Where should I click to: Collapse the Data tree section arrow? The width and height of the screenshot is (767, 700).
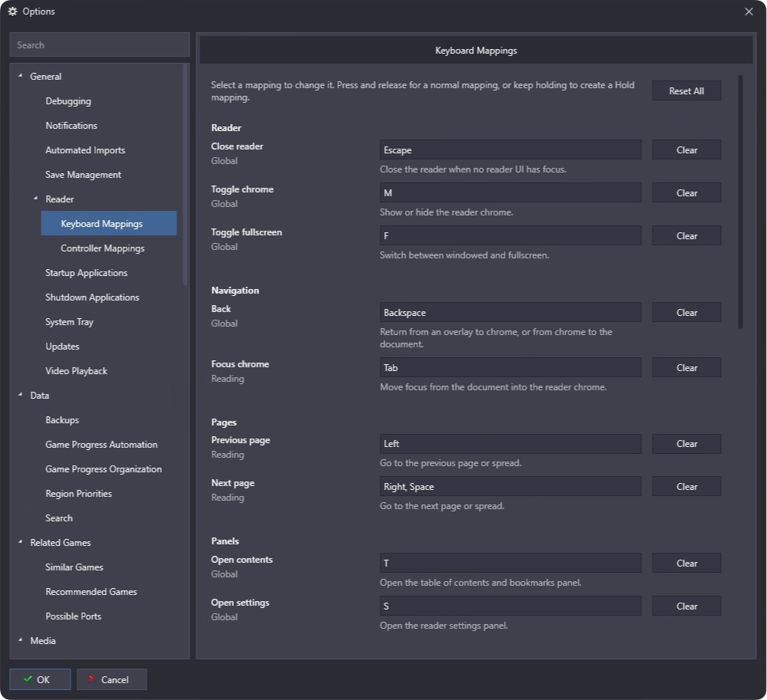(20, 395)
